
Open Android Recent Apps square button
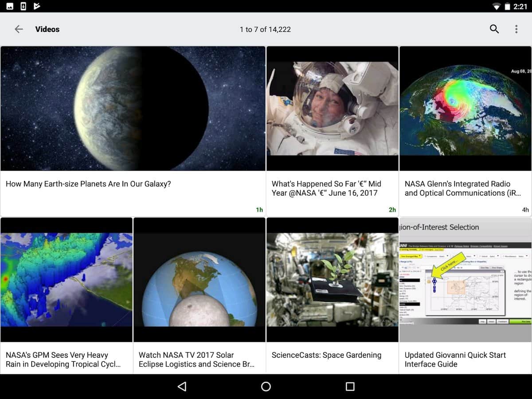(350, 387)
